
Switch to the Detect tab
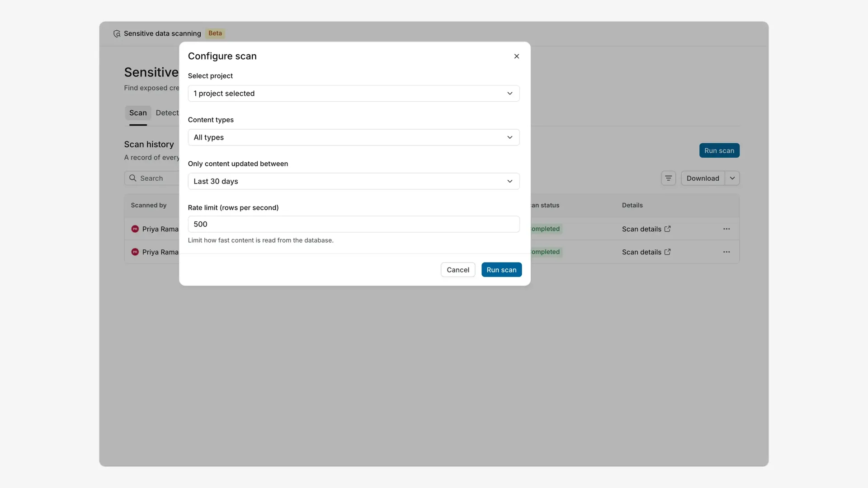167,113
